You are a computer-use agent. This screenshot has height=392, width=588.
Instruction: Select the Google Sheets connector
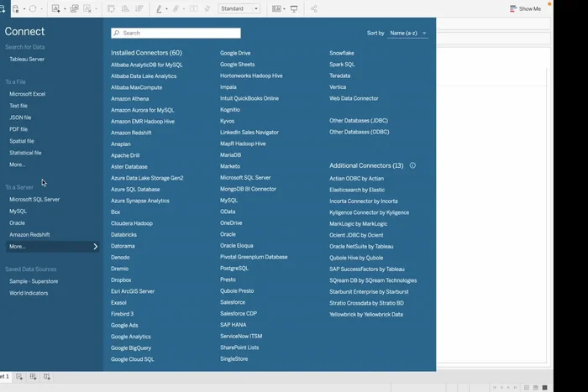pyautogui.click(x=238, y=65)
